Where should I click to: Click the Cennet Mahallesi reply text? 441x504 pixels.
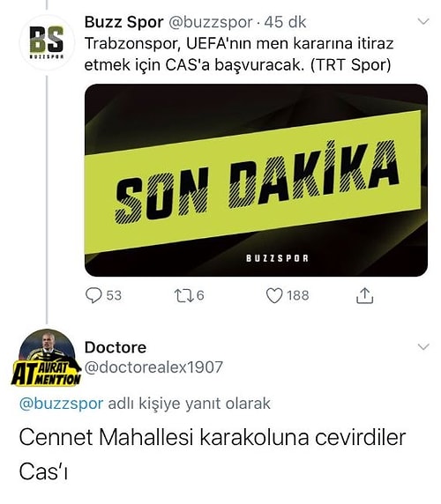pos(213,454)
